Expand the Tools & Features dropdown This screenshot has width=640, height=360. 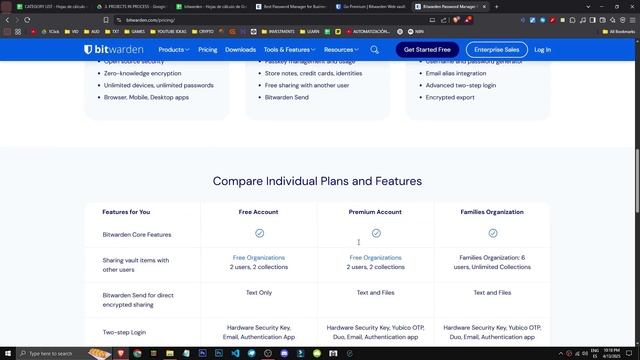(289, 50)
